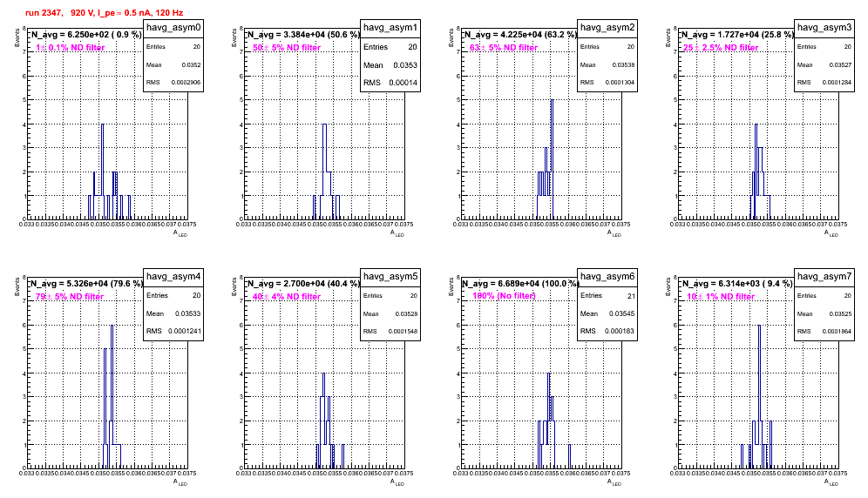Select the havg_asym1 histogram title
Image resolution: width=868 pixels, height=498 pixels.
point(390,28)
